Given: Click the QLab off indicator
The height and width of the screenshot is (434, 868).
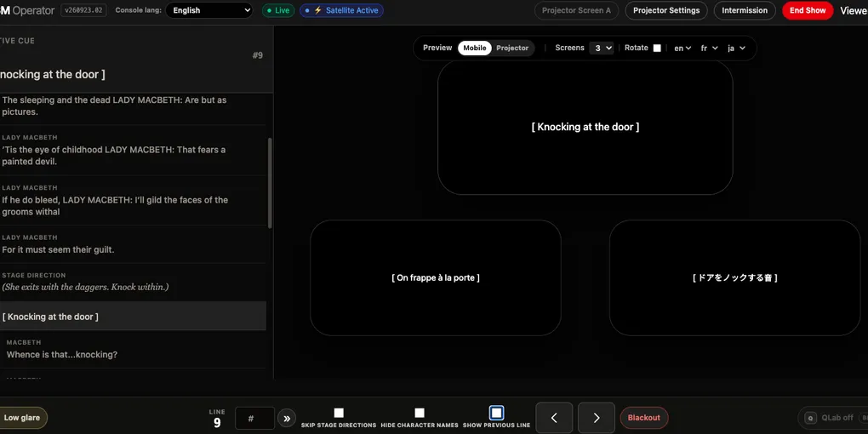Looking at the screenshot, I should [x=832, y=418].
